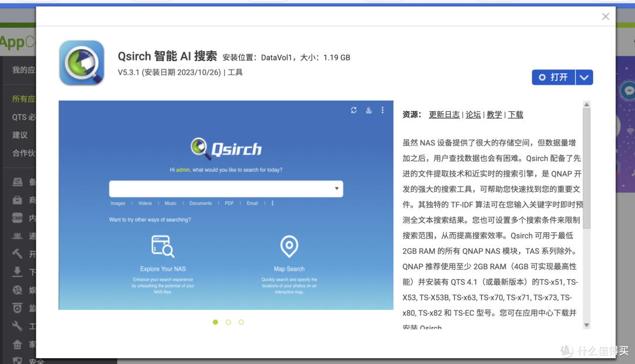Screen dimensions: 635x364
Task: Select 我的应 in App Center sidebar
Action: tap(24, 70)
